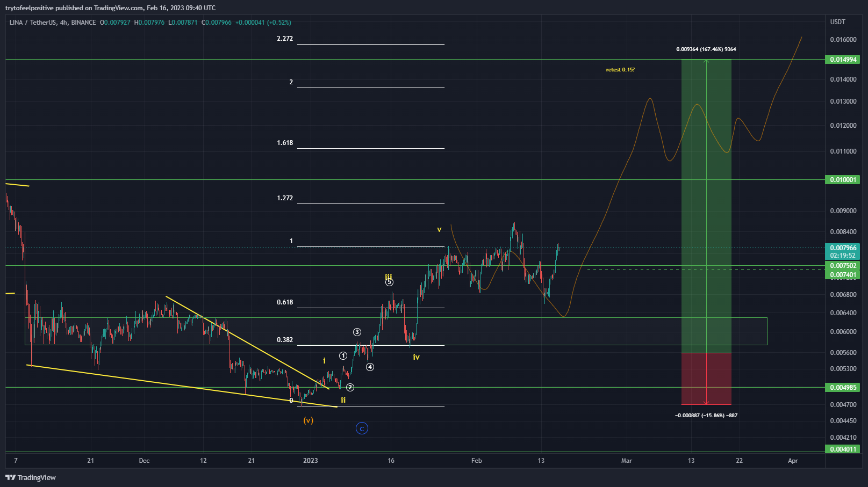
Task: Click the 0.013000 price axis tick
Action: [843, 101]
